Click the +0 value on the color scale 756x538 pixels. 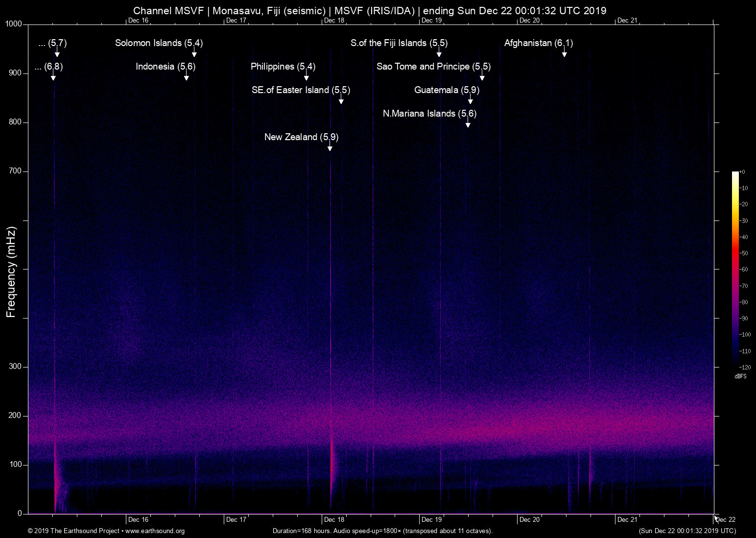tap(742, 172)
